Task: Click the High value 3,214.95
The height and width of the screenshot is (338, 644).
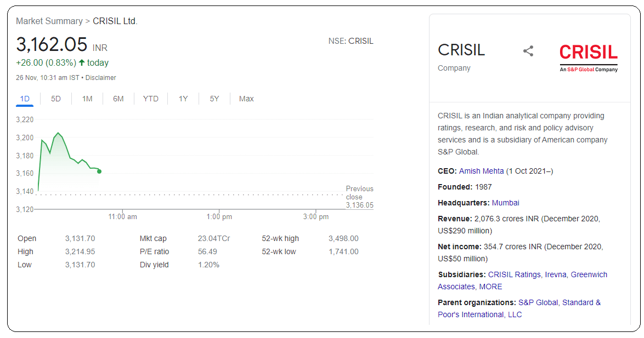Action: coord(80,251)
